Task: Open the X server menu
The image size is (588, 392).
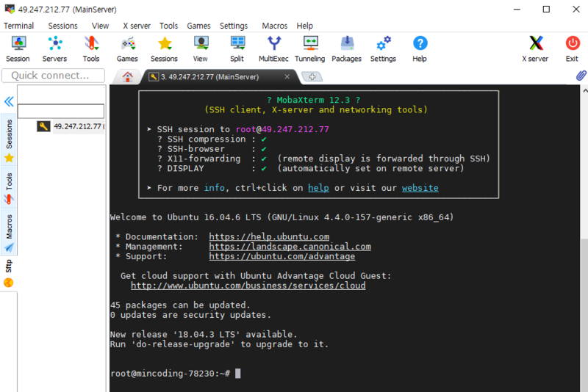Action: [137, 26]
